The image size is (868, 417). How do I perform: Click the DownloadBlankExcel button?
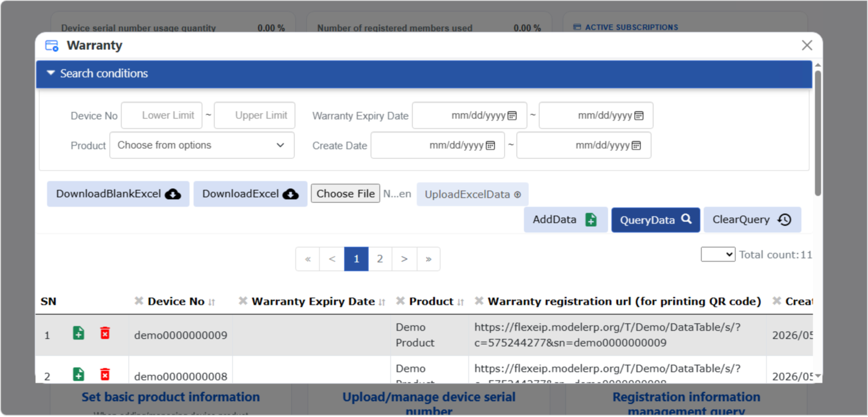[118, 194]
